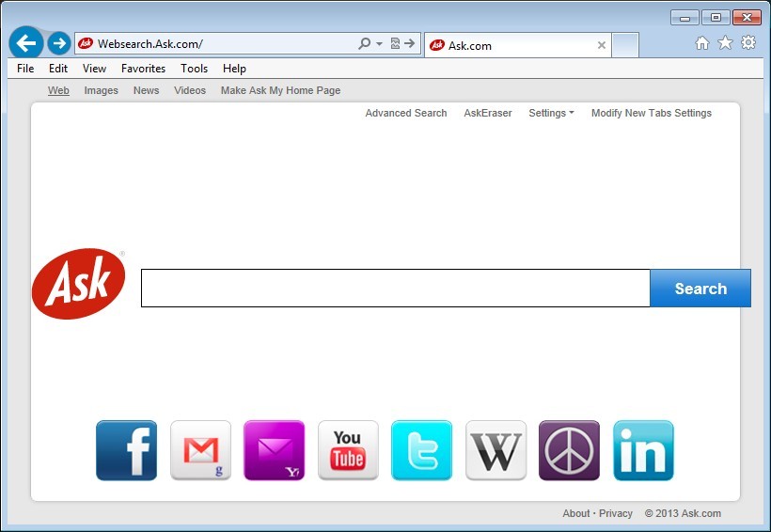The width and height of the screenshot is (771, 532).
Task: Toggle the compatibility view icon
Action: (395, 44)
